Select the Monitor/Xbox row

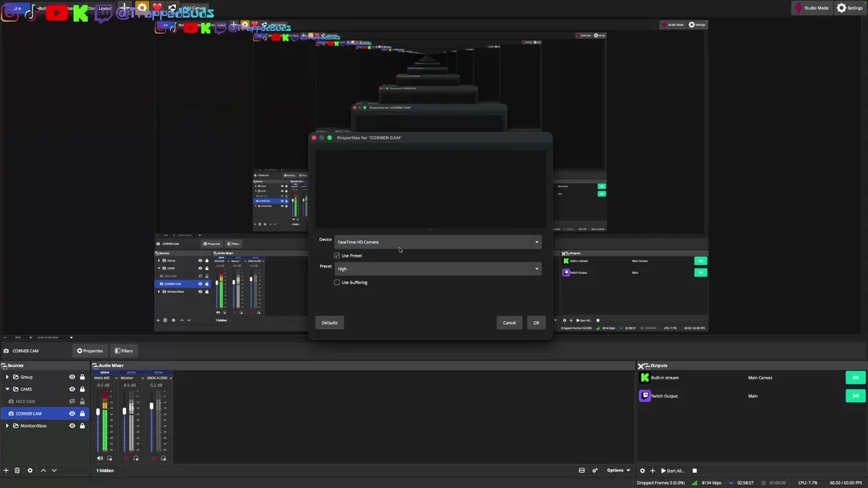45,426
